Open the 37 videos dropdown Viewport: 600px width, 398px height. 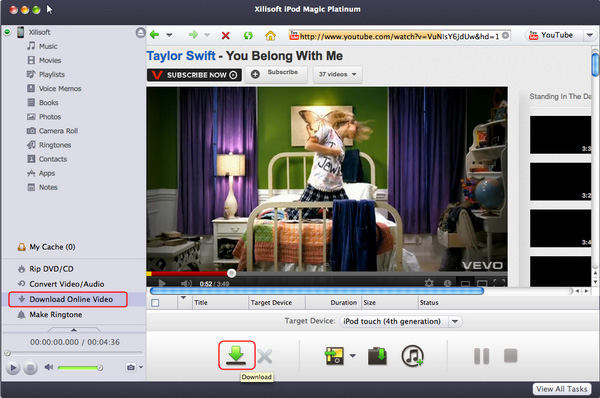pos(338,74)
